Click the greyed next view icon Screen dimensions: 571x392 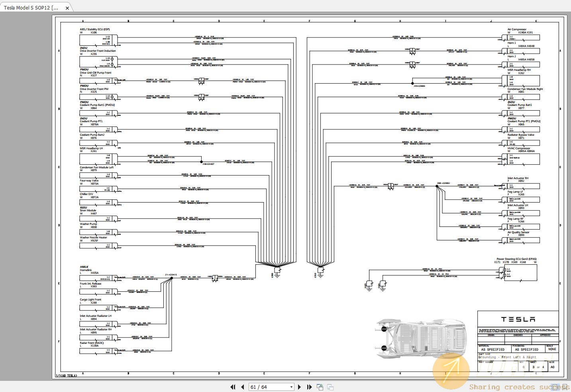pyautogui.click(x=330, y=387)
